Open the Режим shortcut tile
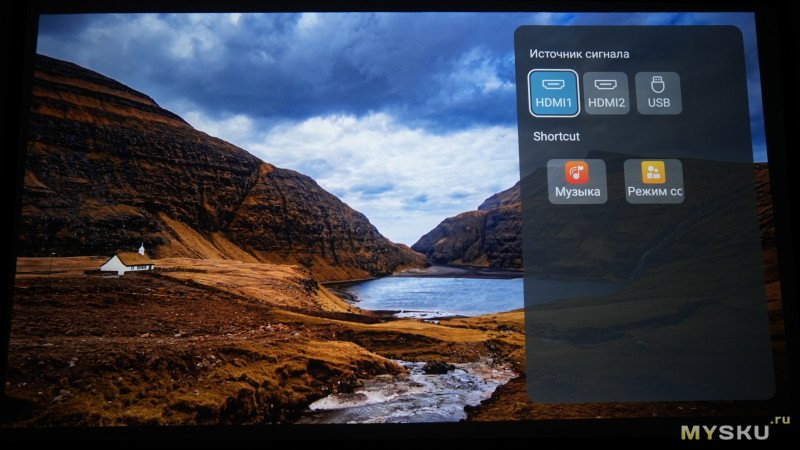800x450 pixels. tap(654, 181)
